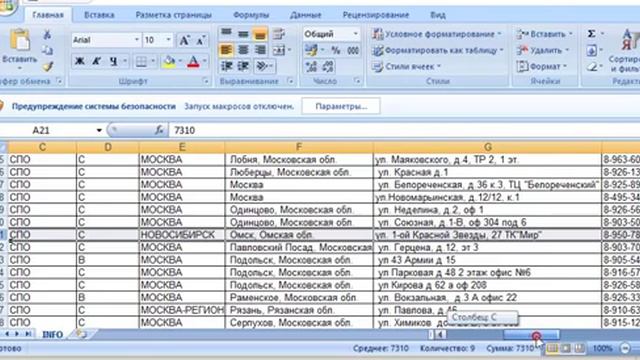
Task: Open the Разметка страницы tab
Action: (173, 15)
